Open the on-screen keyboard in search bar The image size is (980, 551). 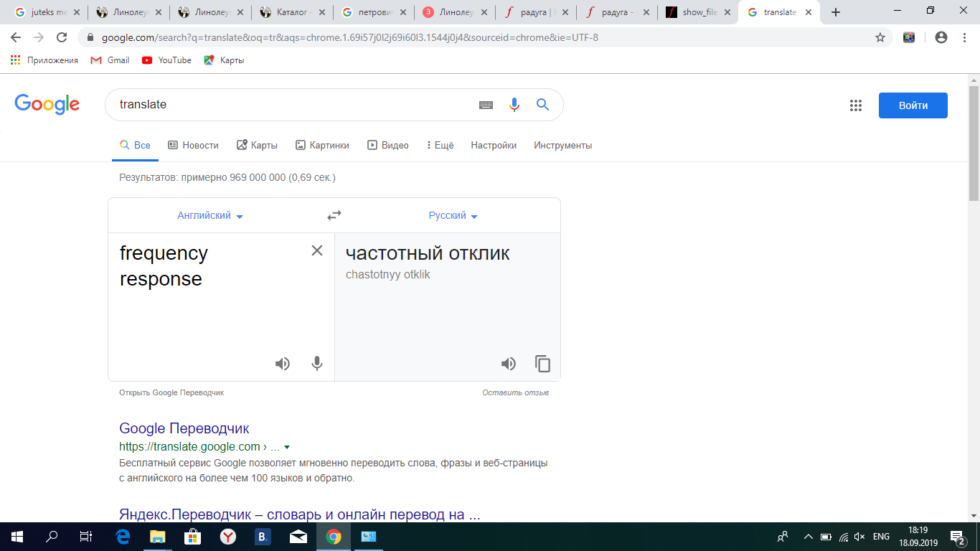486,105
